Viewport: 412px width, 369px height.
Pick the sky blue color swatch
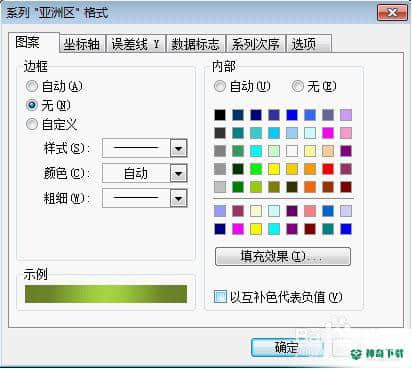pyautogui.click(x=274, y=133)
